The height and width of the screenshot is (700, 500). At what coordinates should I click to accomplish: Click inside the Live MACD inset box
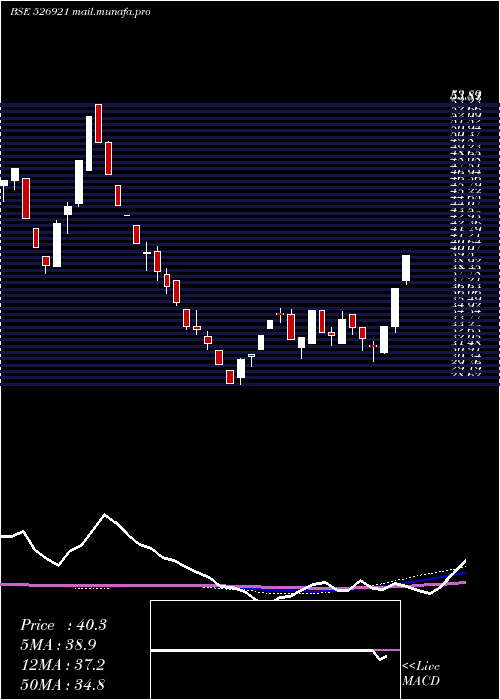275,650
